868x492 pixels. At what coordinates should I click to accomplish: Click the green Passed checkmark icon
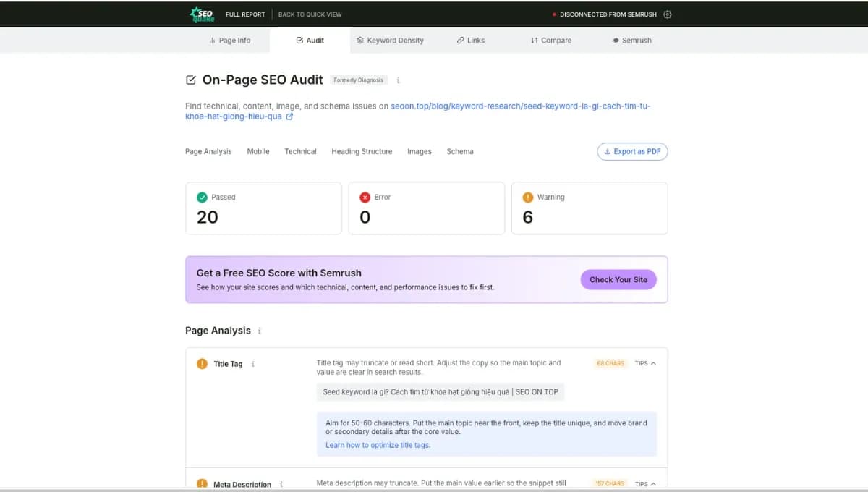[x=202, y=197]
